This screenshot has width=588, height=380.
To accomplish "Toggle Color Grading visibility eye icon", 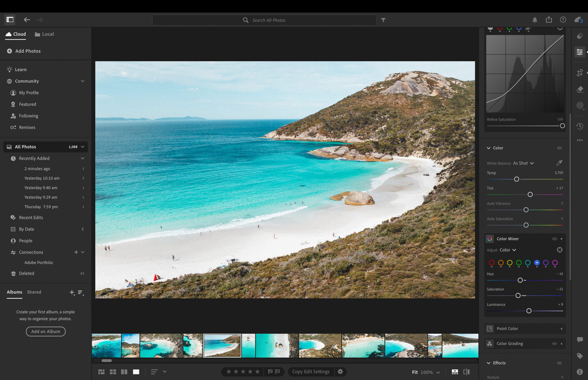I will (x=554, y=343).
